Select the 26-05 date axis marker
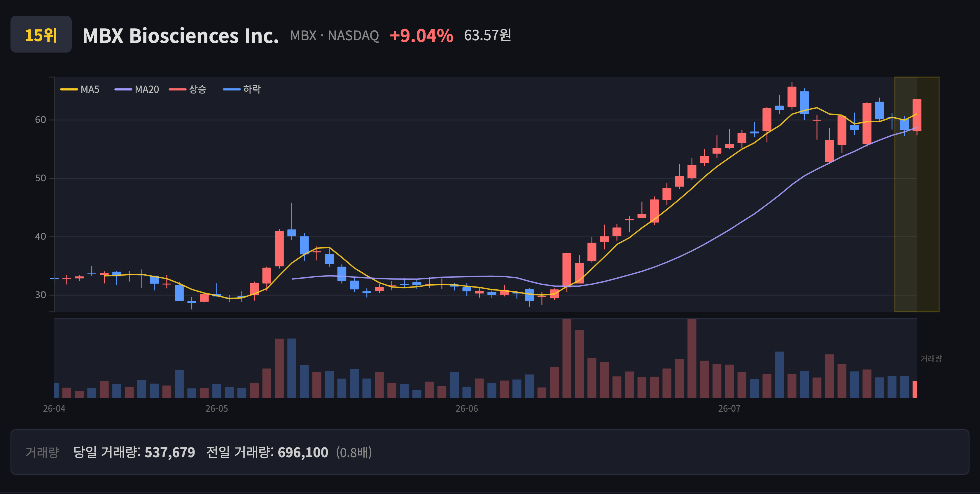This screenshot has height=494, width=980. (217, 408)
